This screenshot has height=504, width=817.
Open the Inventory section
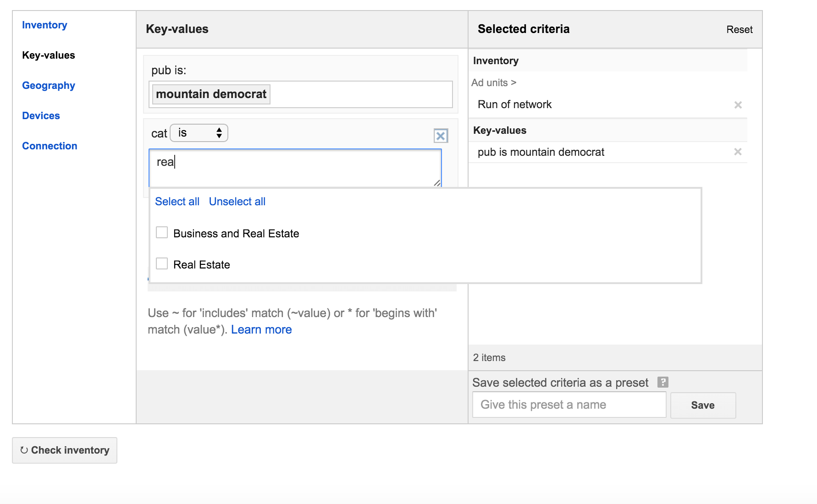tap(44, 25)
